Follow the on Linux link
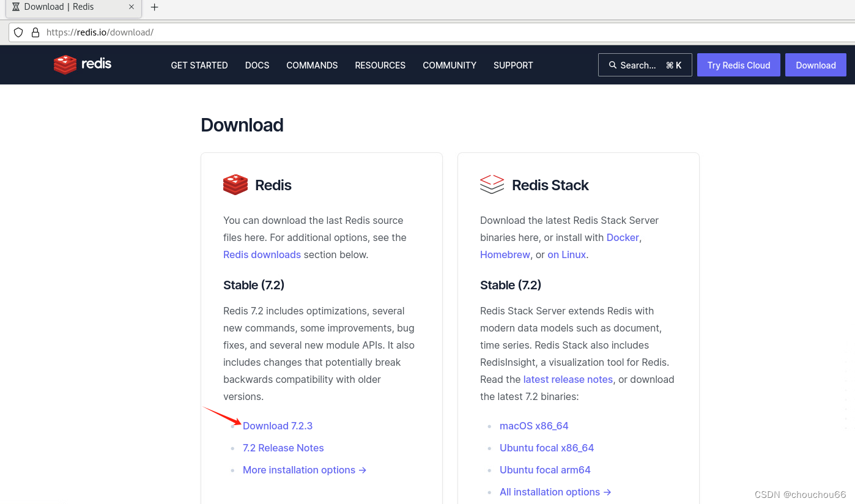This screenshot has width=855, height=504. (x=567, y=254)
